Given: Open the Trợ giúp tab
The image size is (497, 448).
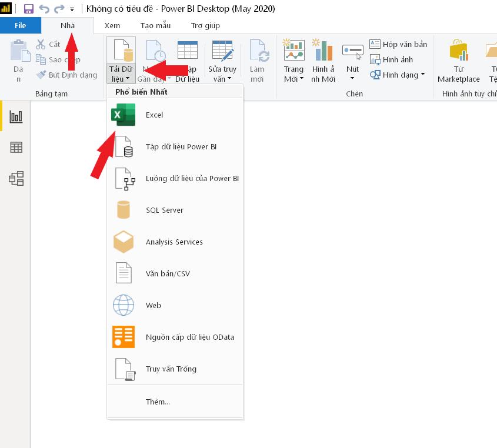Looking at the screenshot, I should pyautogui.click(x=205, y=25).
